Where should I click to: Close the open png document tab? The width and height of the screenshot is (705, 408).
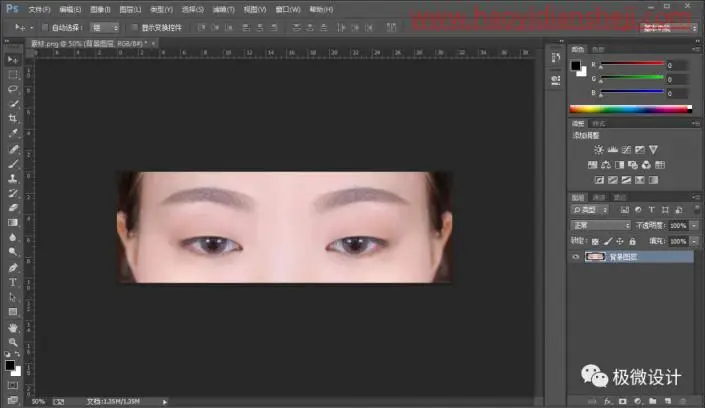(153, 44)
